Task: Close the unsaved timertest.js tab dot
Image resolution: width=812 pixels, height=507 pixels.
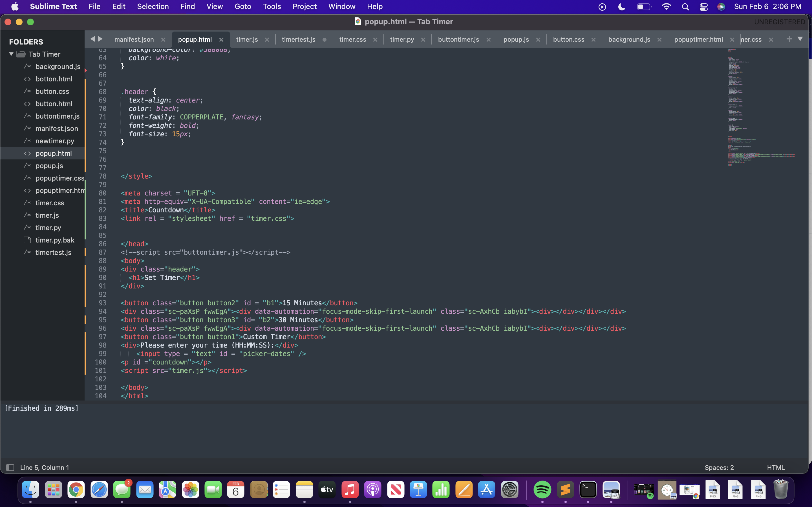Action: tap(324, 39)
